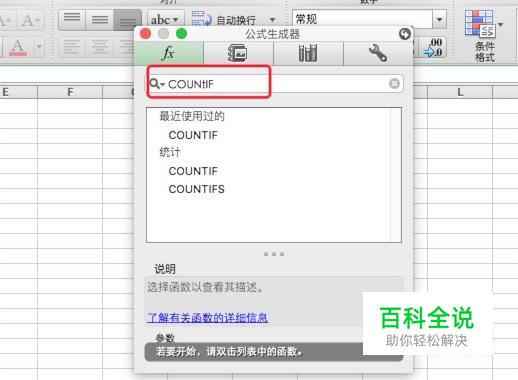
Task: Decrease font size A button
Action: (30, 20)
